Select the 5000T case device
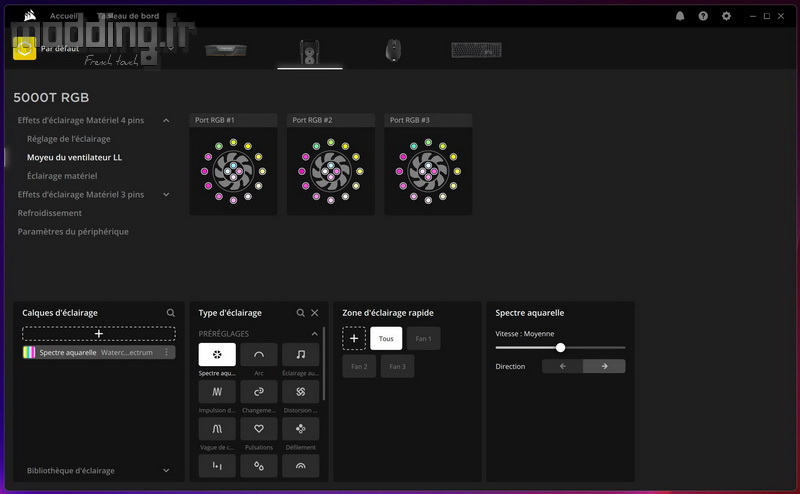 point(310,51)
